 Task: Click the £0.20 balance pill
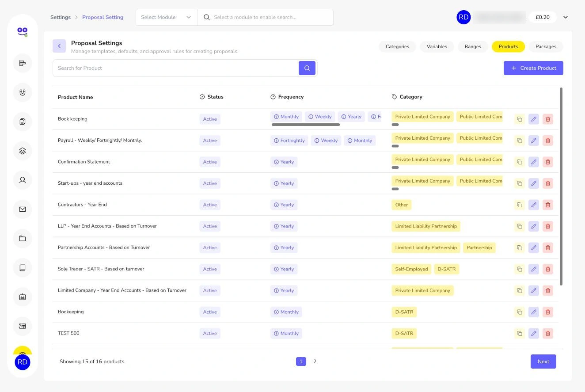tap(543, 17)
